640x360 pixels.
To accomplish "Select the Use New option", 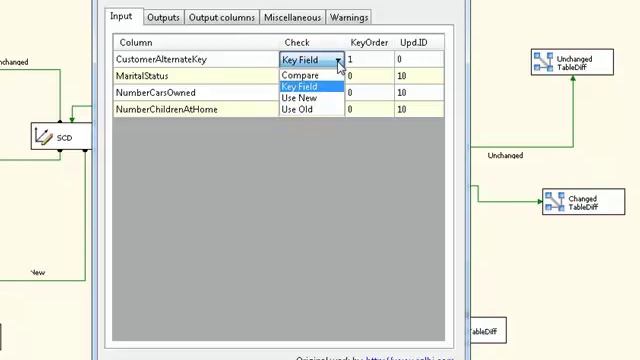I will [x=312, y=98].
